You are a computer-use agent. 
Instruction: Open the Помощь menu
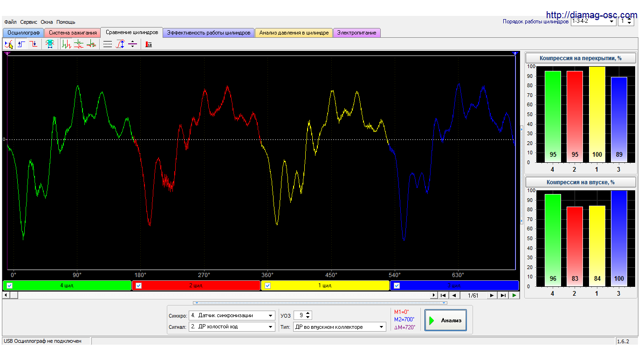coord(66,22)
